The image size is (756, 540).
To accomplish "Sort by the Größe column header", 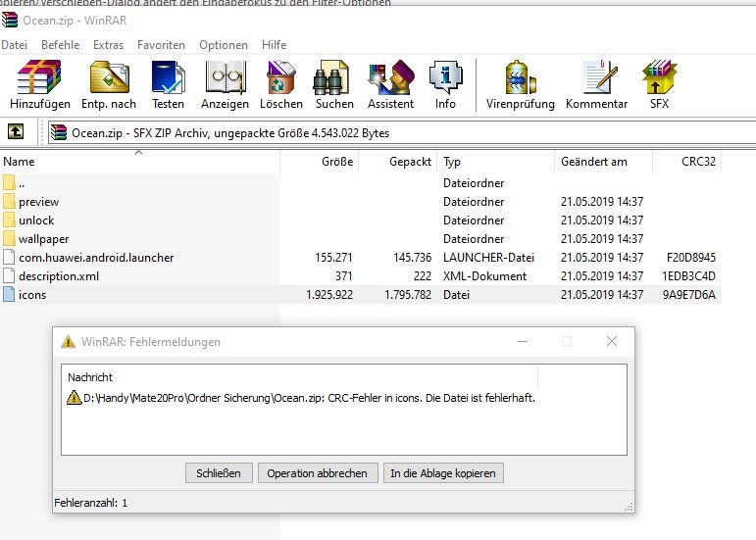I will click(x=320, y=162).
